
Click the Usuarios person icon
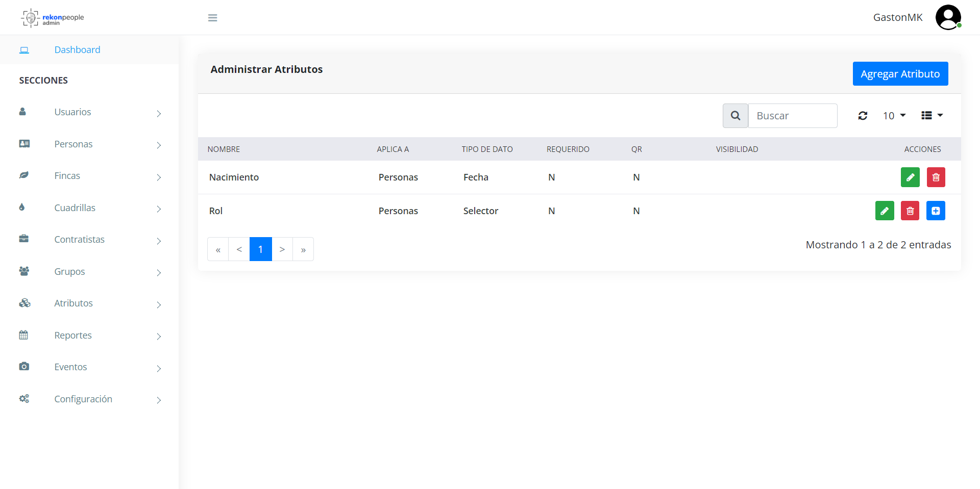[x=22, y=112]
